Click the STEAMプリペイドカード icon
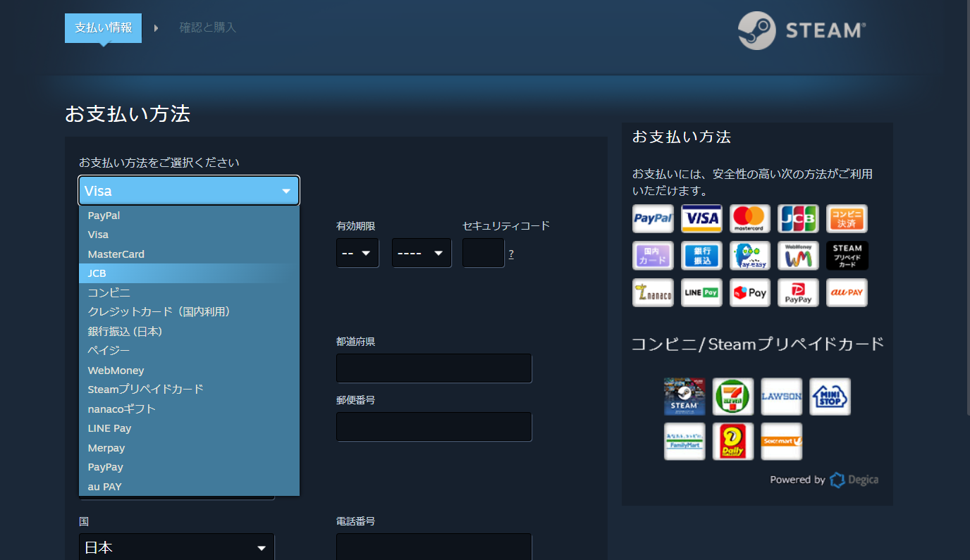 pyautogui.click(x=847, y=255)
